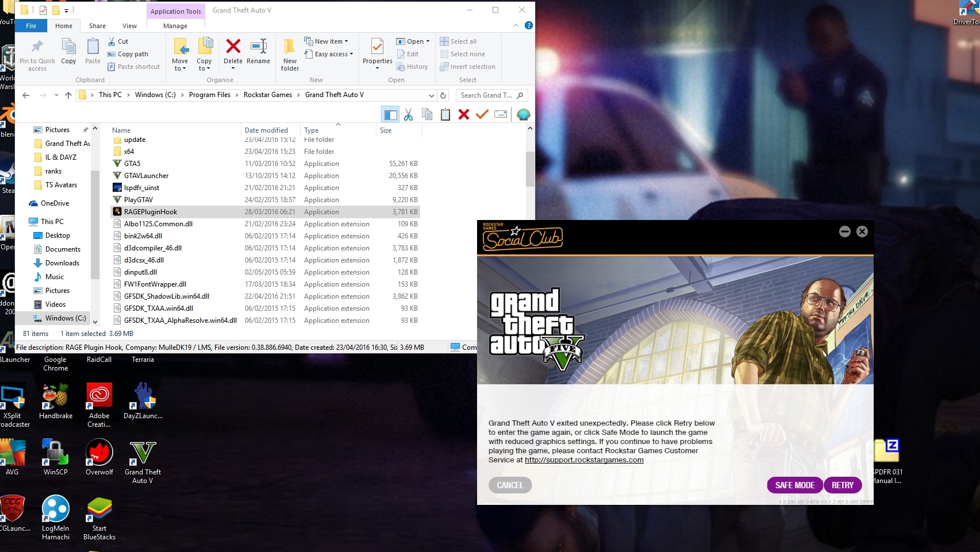Click the clipboard paste icon in command bar

point(445,115)
